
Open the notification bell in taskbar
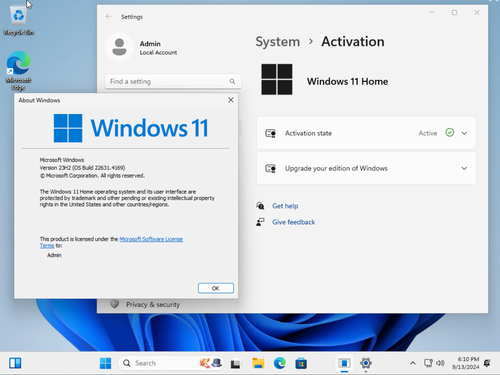(x=487, y=363)
